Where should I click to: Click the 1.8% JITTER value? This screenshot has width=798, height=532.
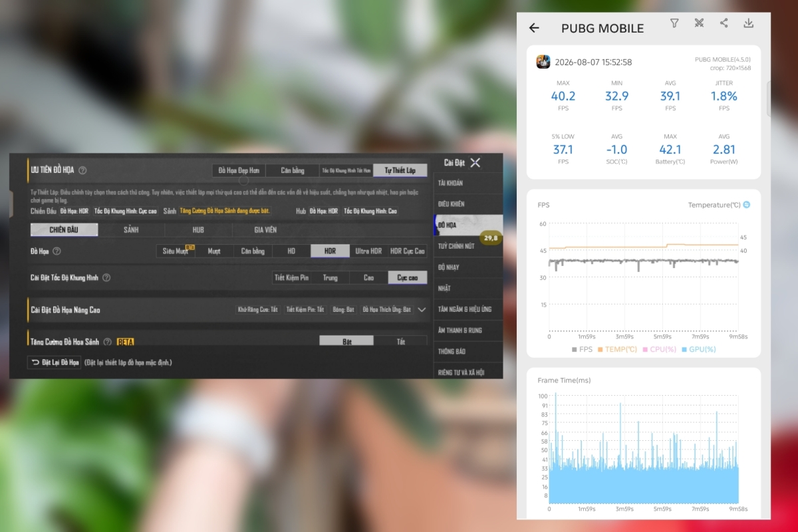coord(724,96)
